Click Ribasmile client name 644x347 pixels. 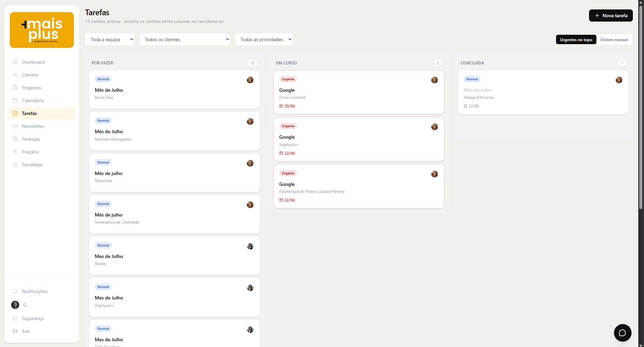tap(103, 181)
